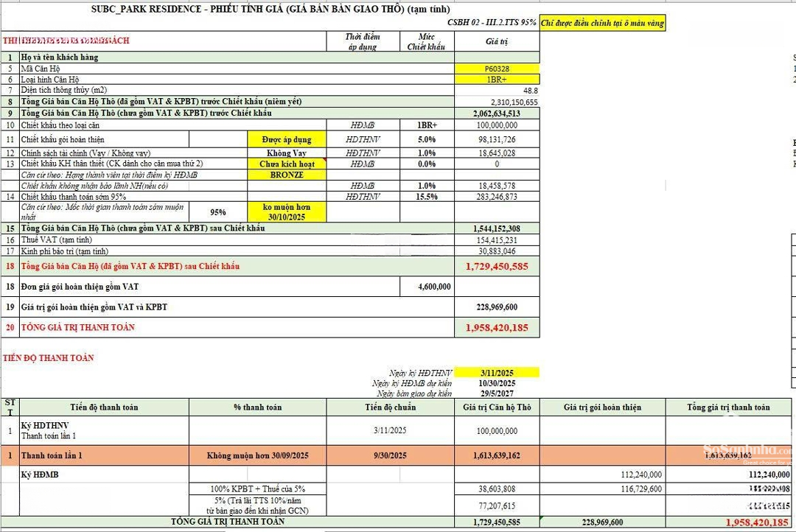Select the red "TIẾN ĐỘ THANH TOÁN" section heading
This screenshot has height=532, width=796.
49,358
